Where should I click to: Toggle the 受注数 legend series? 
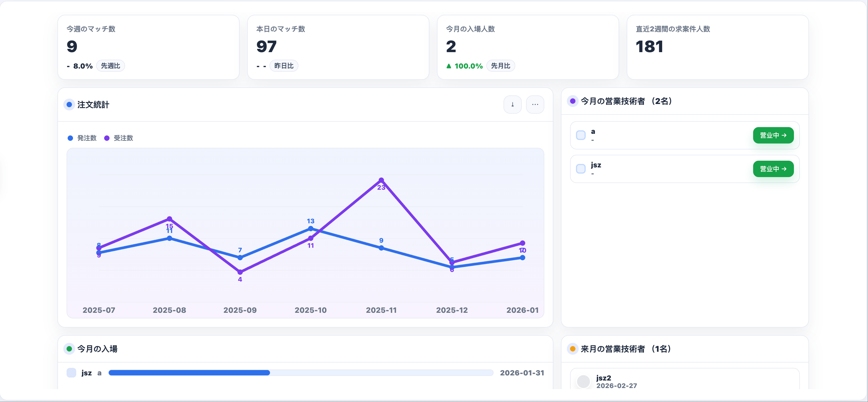click(x=119, y=138)
